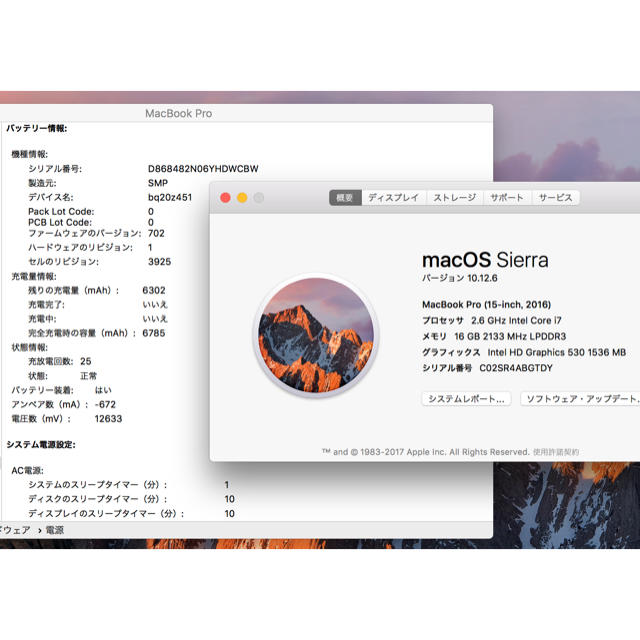This screenshot has width=640, height=640.
Task: Click the 充電量情報: heading
Action: click(34, 276)
